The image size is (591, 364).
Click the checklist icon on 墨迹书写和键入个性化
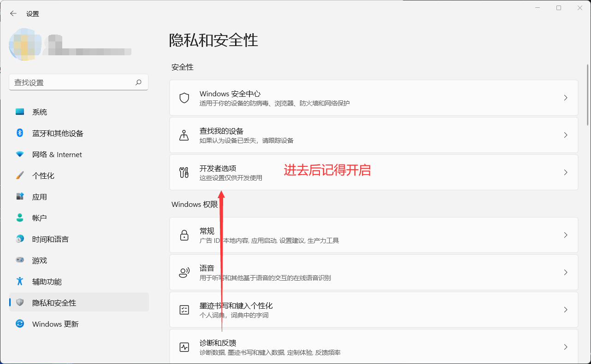184,310
